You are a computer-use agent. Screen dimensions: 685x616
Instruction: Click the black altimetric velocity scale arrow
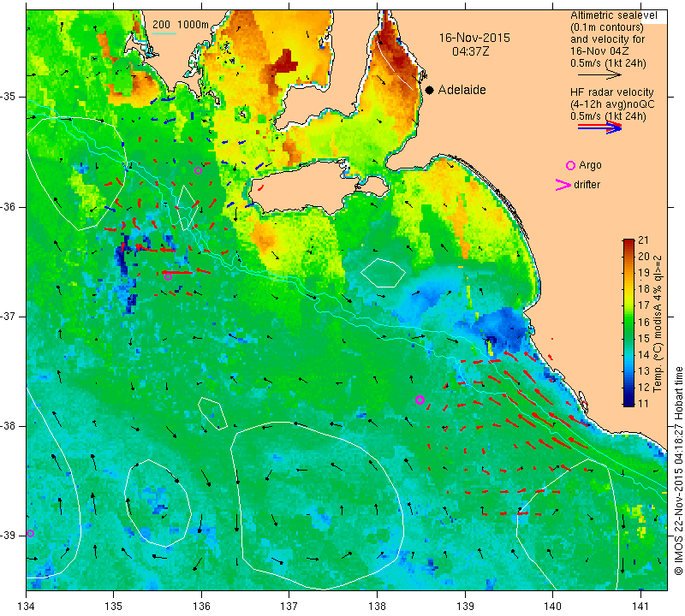599,75
